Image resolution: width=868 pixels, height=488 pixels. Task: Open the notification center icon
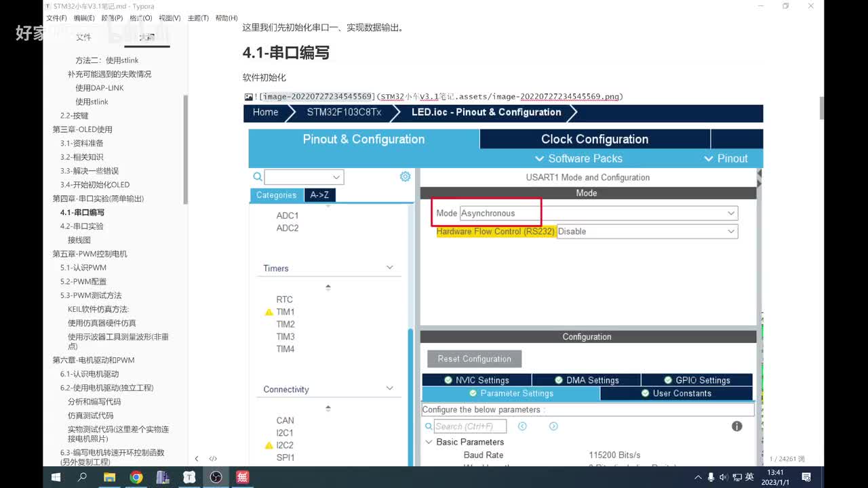(x=806, y=477)
